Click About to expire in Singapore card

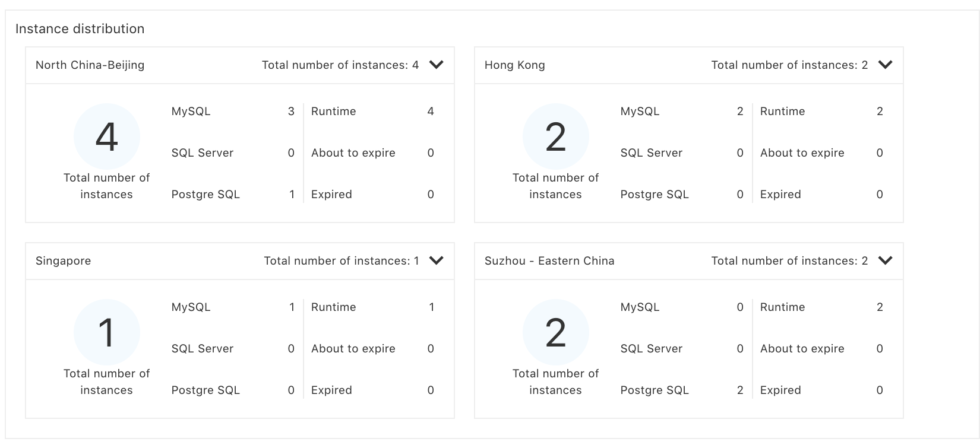click(353, 349)
